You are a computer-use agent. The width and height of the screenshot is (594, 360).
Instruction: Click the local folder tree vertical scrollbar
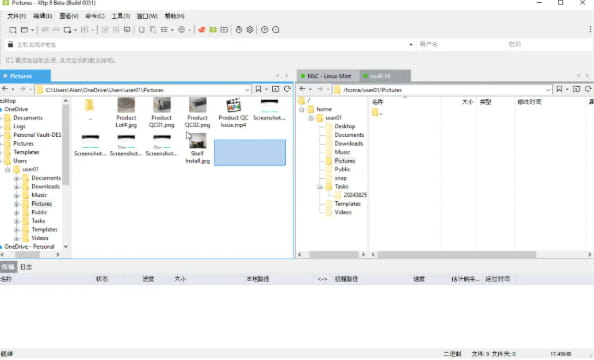coord(66,144)
